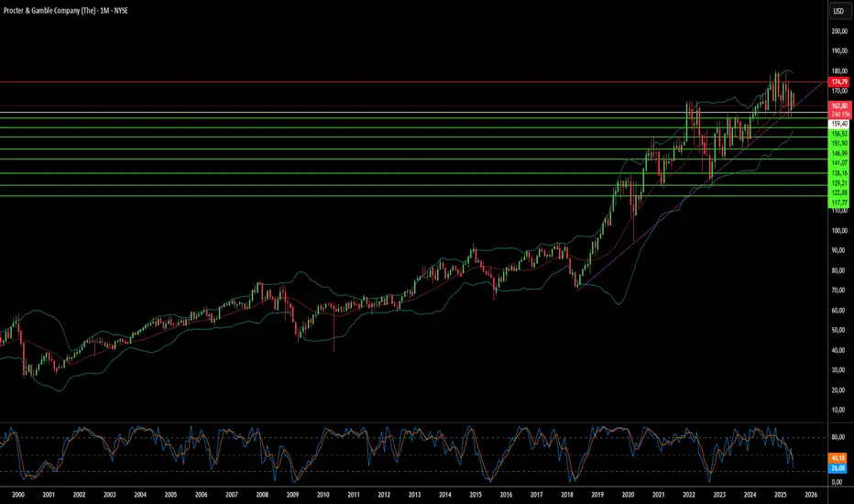
Task: Click the 2013 year label on time axis
Action: click(414, 495)
